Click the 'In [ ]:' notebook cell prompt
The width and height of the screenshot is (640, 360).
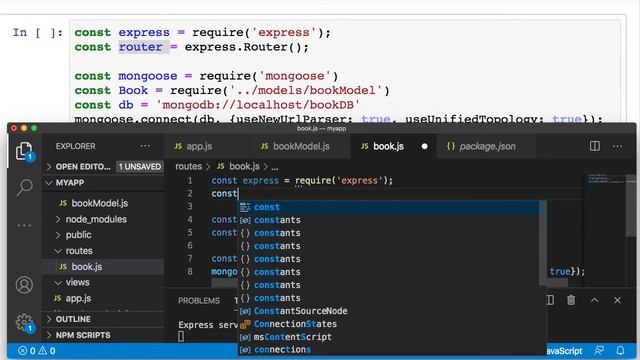(38, 32)
